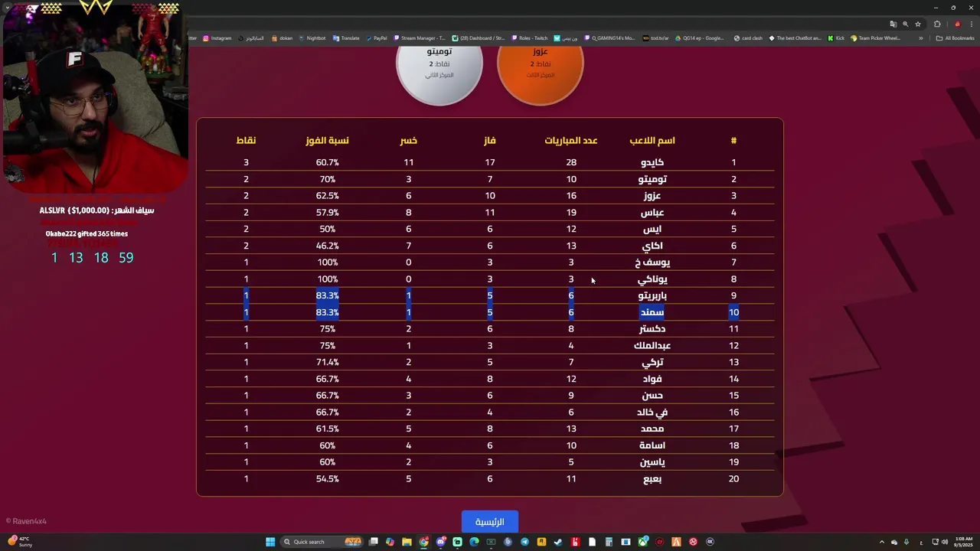Open Discord from the taskbar
Viewport: 980px width, 551px height.
[441, 542]
